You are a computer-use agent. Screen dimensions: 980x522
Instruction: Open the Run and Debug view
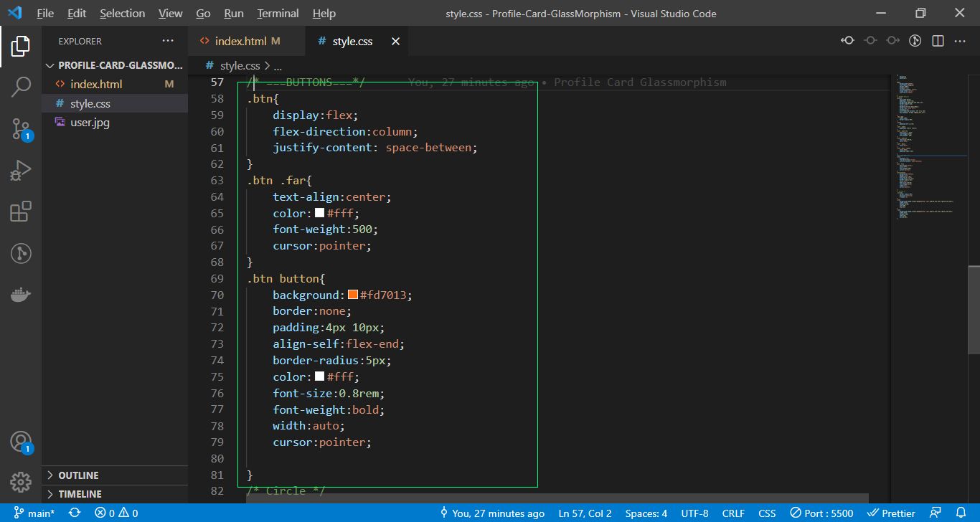[21, 171]
